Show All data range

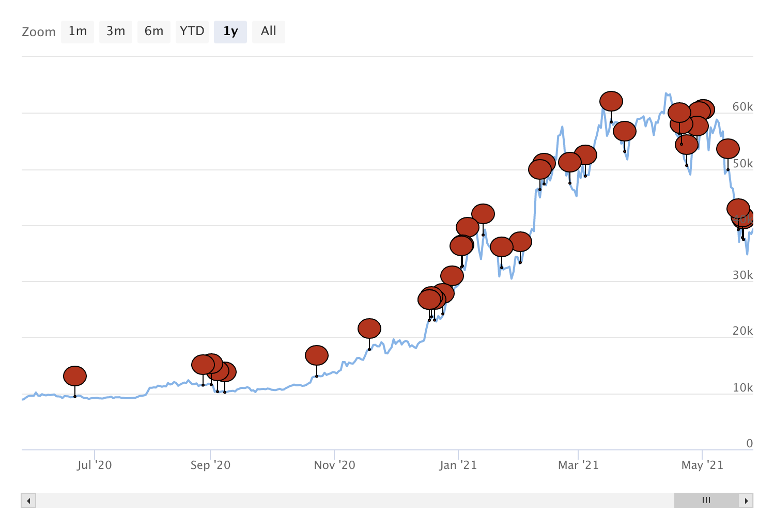click(x=269, y=32)
